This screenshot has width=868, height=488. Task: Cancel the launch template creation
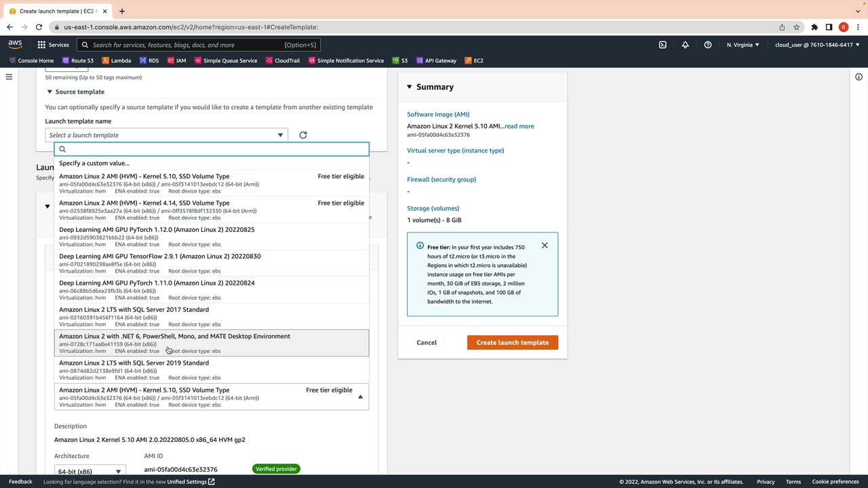tap(427, 342)
